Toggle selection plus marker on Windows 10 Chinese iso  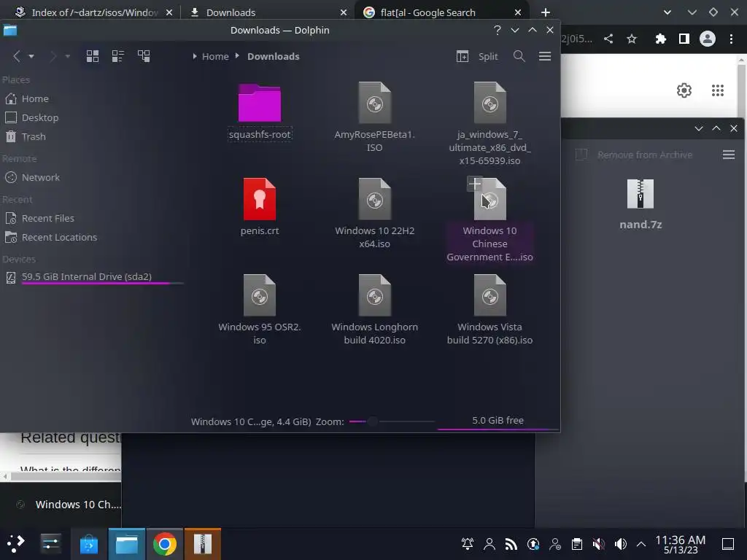click(x=474, y=184)
